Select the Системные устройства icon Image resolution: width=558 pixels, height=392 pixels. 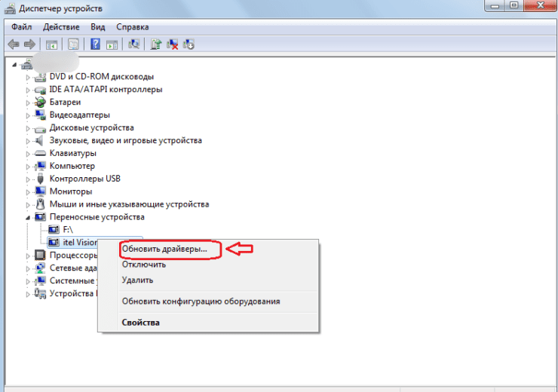(x=40, y=280)
